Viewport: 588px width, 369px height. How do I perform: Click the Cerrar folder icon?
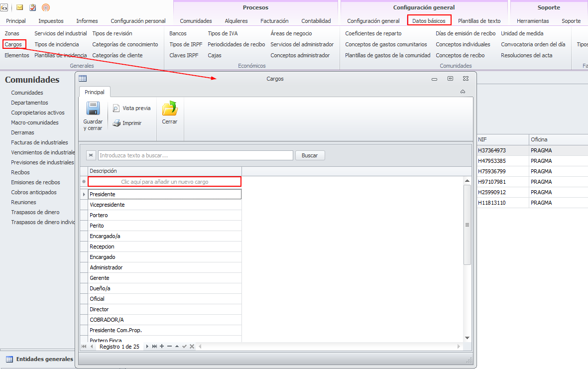(x=169, y=109)
